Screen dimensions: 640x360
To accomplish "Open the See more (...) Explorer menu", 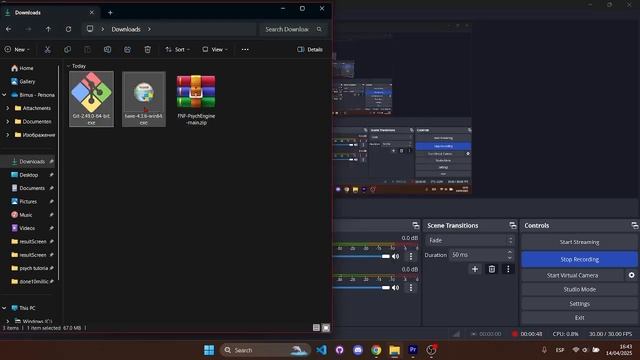I will (245, 49).
